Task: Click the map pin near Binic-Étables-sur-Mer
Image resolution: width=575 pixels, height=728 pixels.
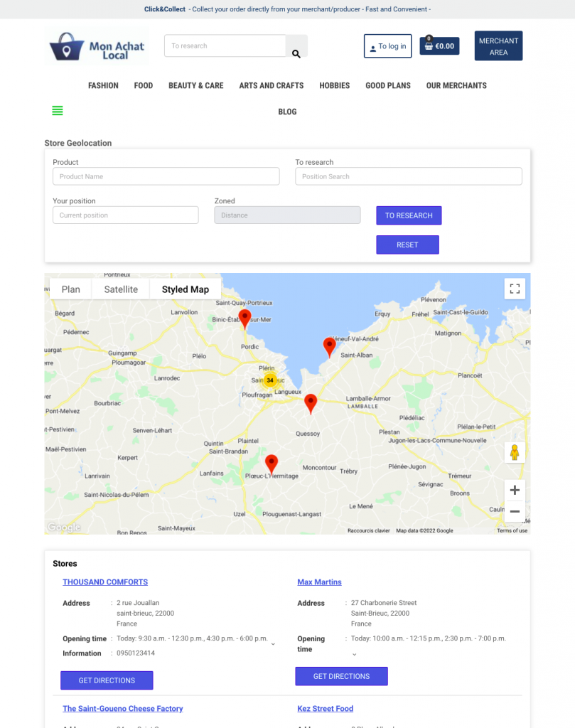Action: point(244,320)
